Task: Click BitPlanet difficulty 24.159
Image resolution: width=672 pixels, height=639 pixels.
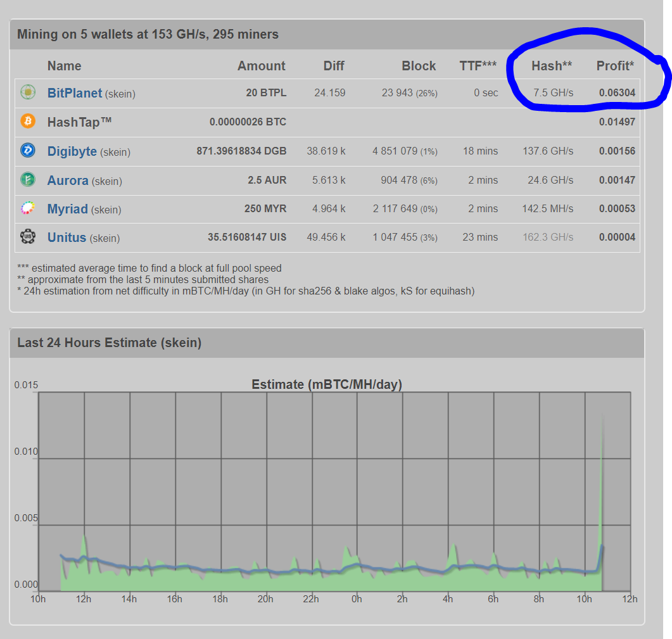Action: [329, 93]
